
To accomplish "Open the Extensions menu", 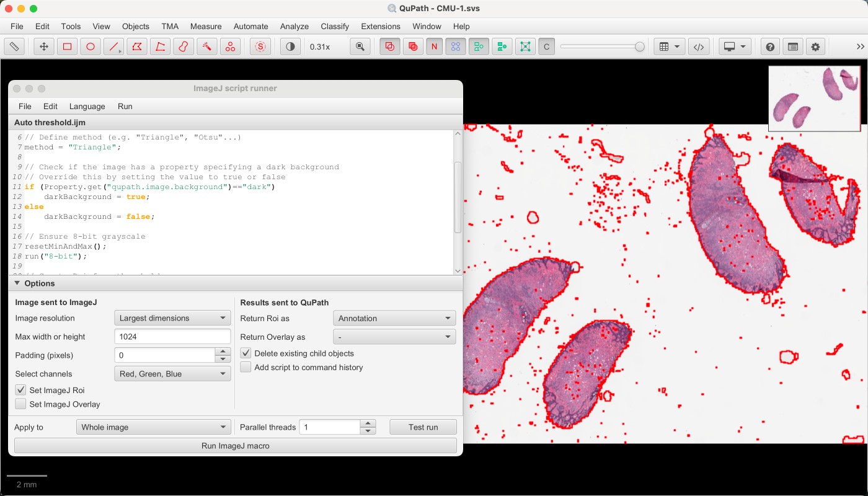I will click(x=381, y=26).
